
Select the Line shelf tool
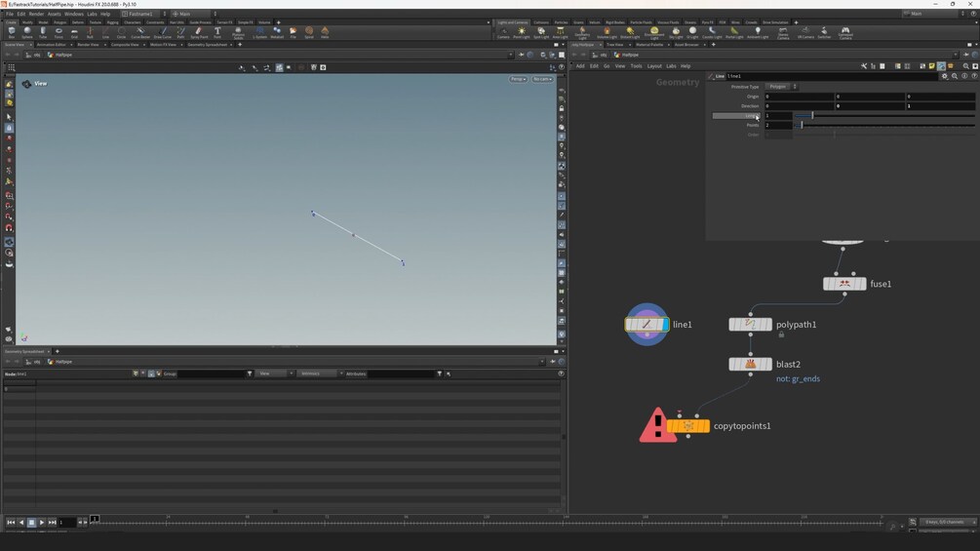pos(105,32)
